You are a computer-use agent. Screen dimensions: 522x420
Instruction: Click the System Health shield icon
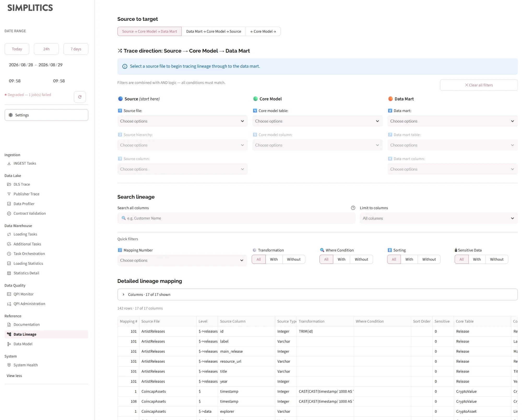pyautogui.click(x=9, y=365)
